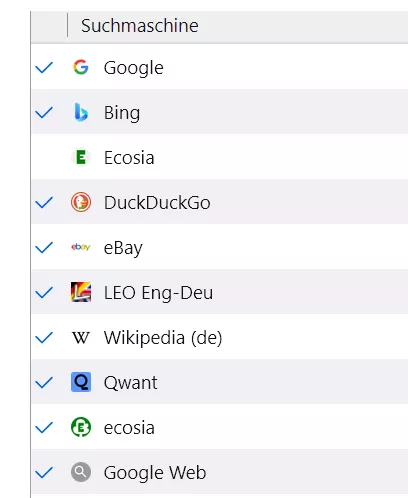The width and height of the screenshot is (408, 498).
Task: Click the LEO Eng-Deu flag icon
Action: (x=81, y=292)
